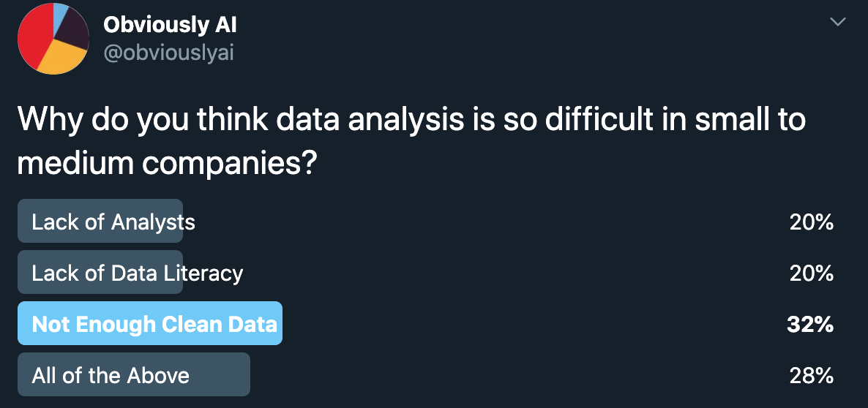Click the gray All of the Above bar fill
Screen dimensions: 868x408
click(134, 374)
